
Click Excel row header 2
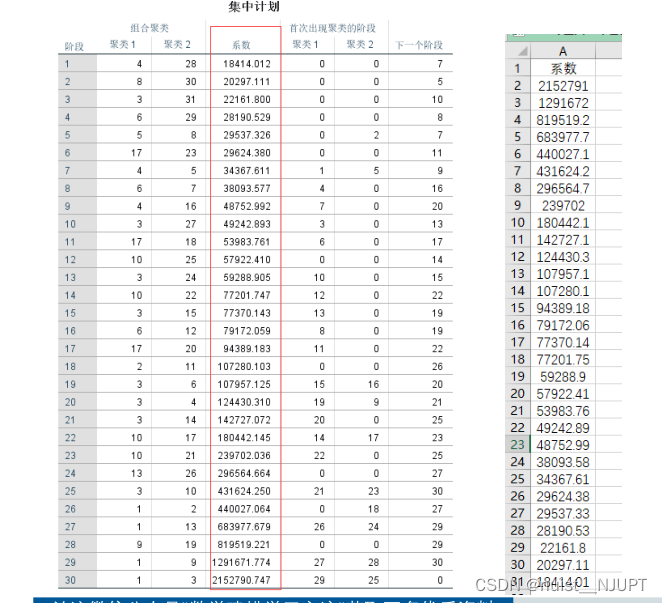[x=518, y=86]
